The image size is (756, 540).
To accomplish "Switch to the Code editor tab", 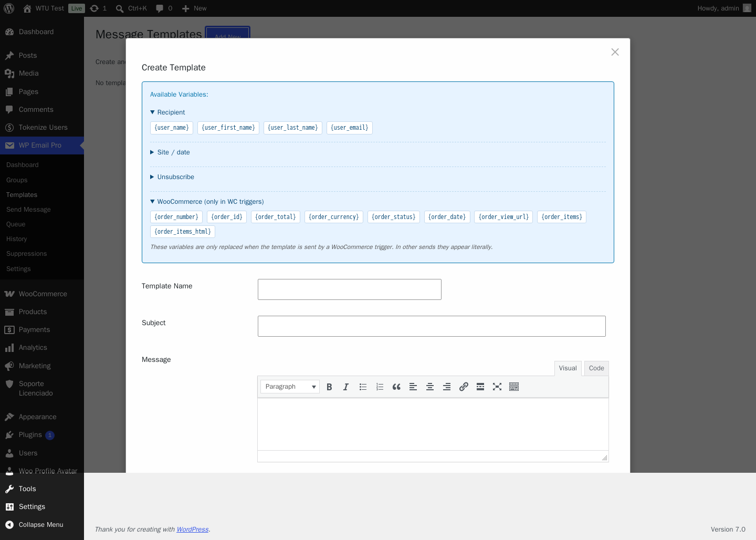I will tap(596, 368).
